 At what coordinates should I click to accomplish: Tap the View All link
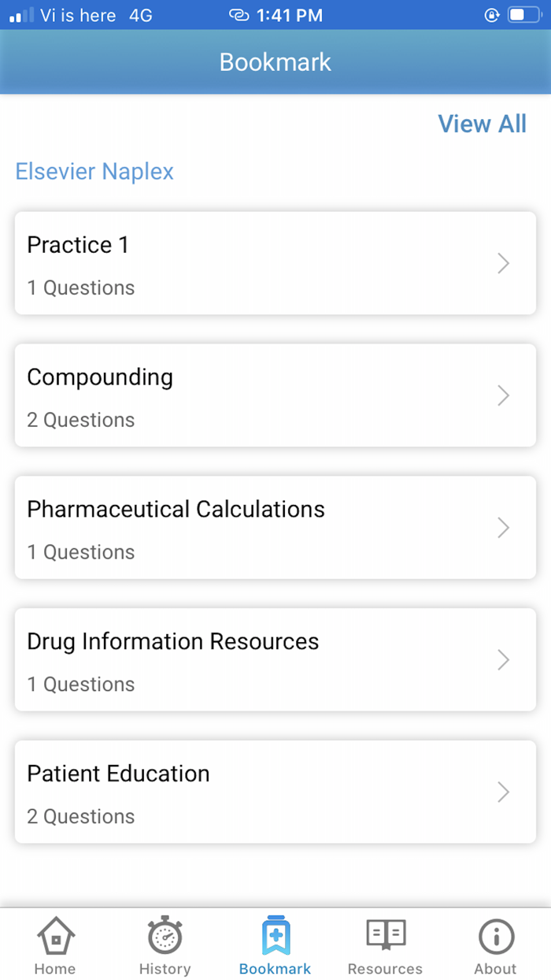[x=482, y=124]
